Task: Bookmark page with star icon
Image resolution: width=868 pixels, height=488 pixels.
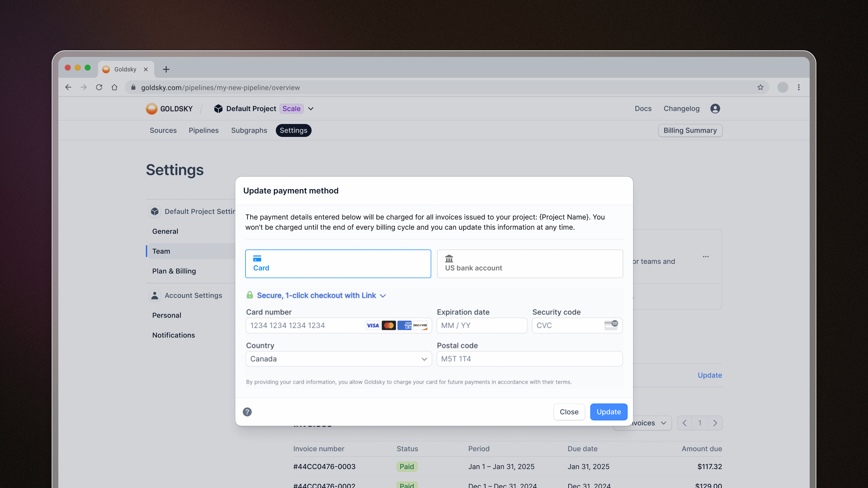Action: 761,87
